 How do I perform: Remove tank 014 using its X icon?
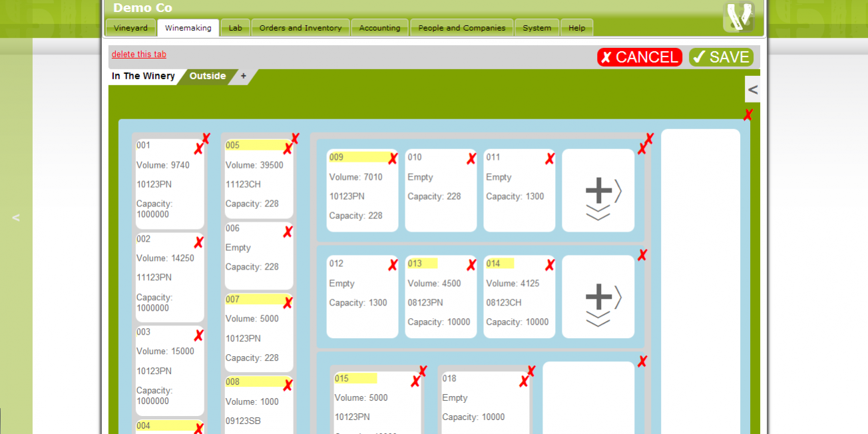pyautogui.click(x=550, y=266)
